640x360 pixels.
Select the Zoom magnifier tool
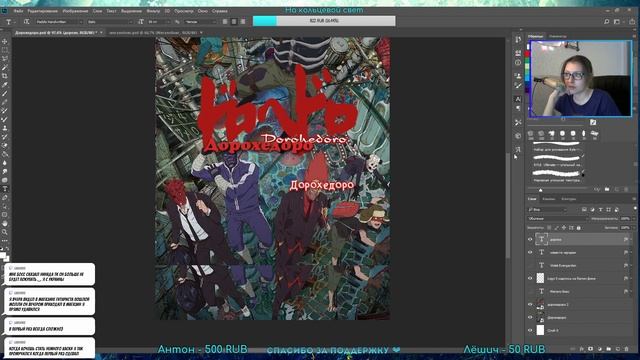(5, 232)
